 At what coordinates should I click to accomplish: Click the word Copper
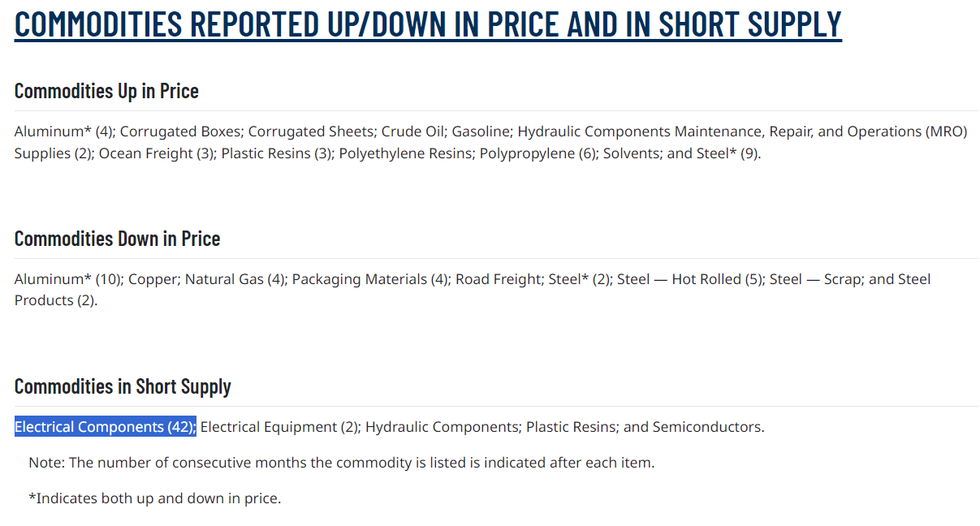(153, 279)
